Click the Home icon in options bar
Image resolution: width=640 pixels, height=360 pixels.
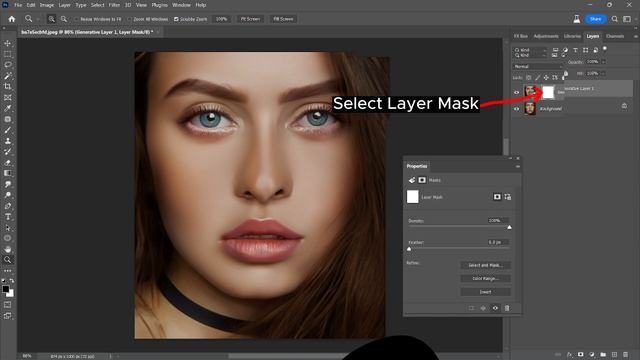pos(11,19)
